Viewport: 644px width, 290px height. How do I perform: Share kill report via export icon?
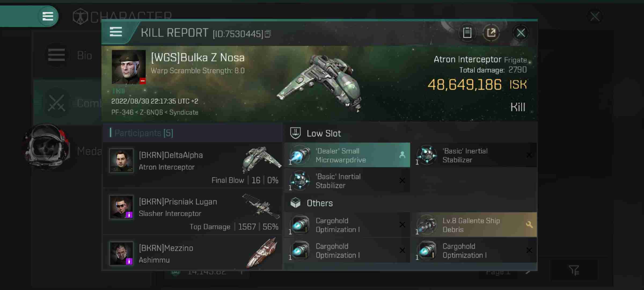(491, 33)
